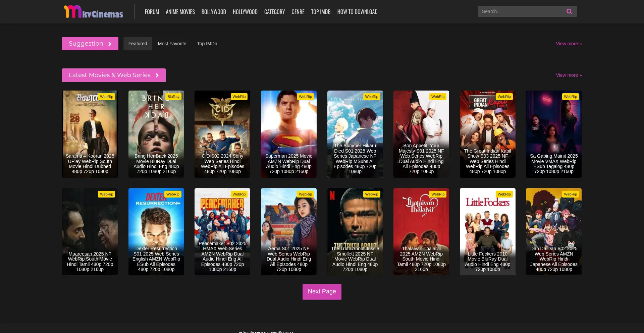The image size is (644, 333).
Task: Click the search magnifier icon
Action: click(569, 11)
